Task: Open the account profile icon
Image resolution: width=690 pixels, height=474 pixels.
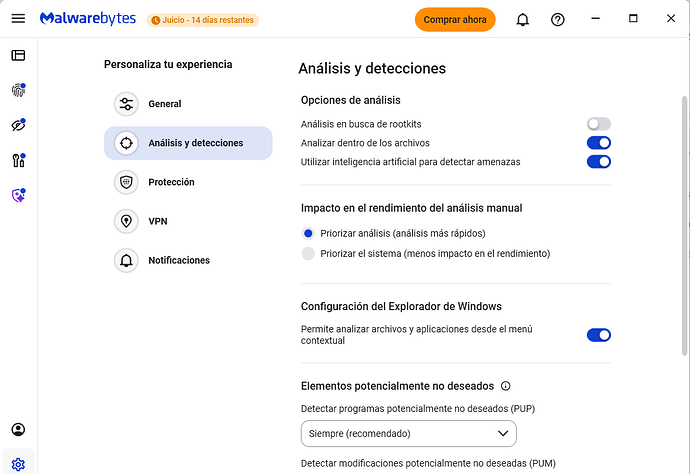Action: 18,430
